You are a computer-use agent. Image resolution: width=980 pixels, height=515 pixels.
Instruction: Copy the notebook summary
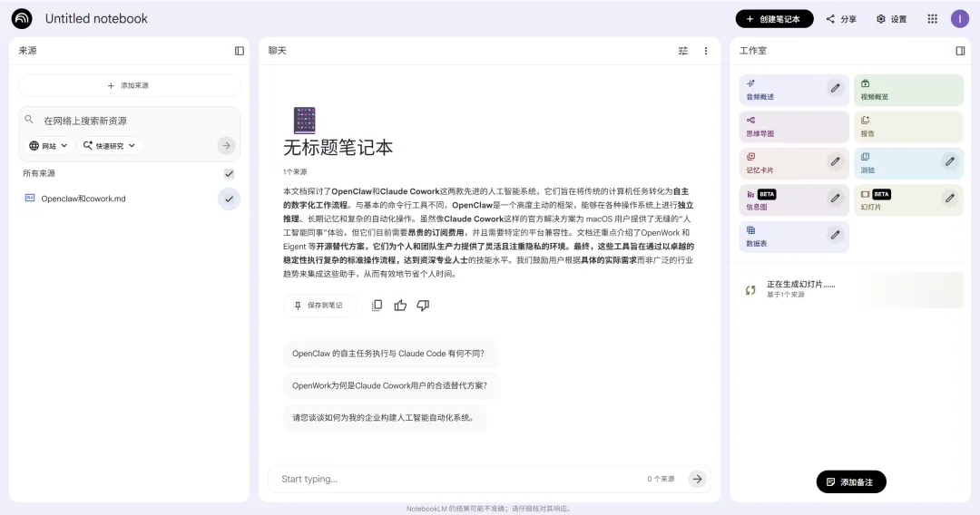click(377, 306)
